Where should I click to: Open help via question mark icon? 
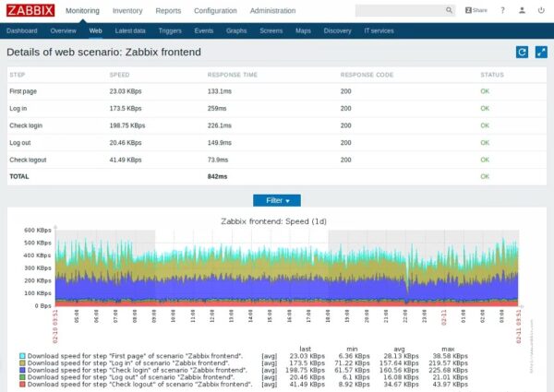pos(503,10)
